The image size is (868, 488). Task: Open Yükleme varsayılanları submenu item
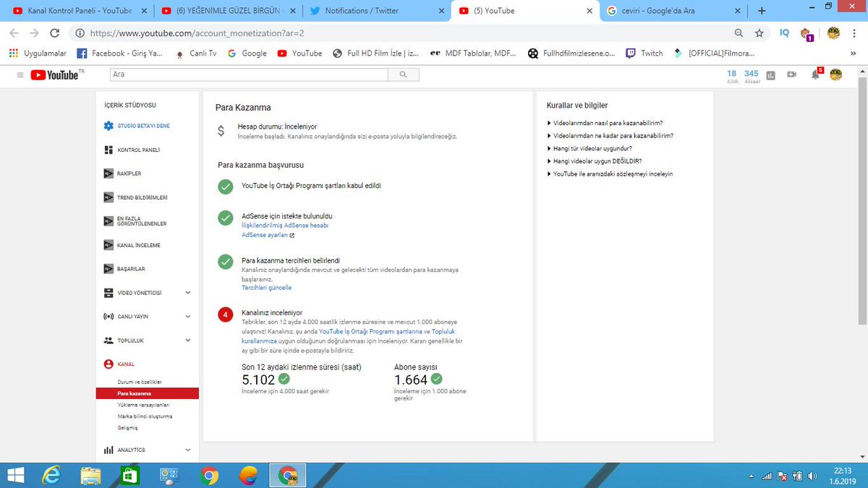[143, 405]
